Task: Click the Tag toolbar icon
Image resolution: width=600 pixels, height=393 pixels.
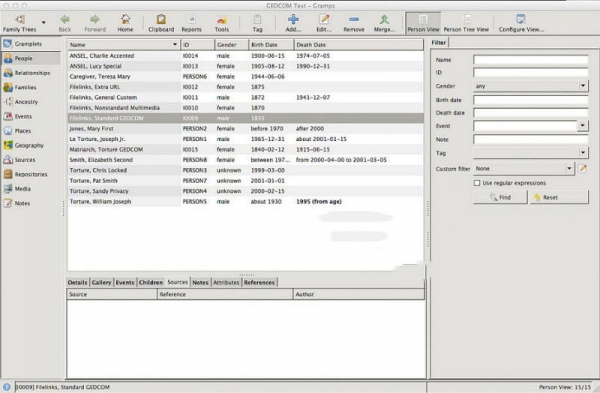Action: click(x=258, y=23)
